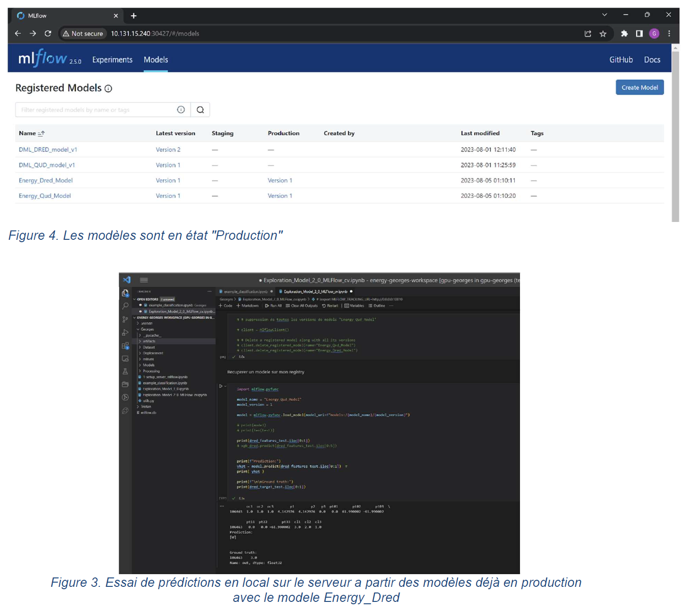The height and width of the screenshot is (616, 688).
Task: Expand the artifacts folder
Action: (149, 341)
